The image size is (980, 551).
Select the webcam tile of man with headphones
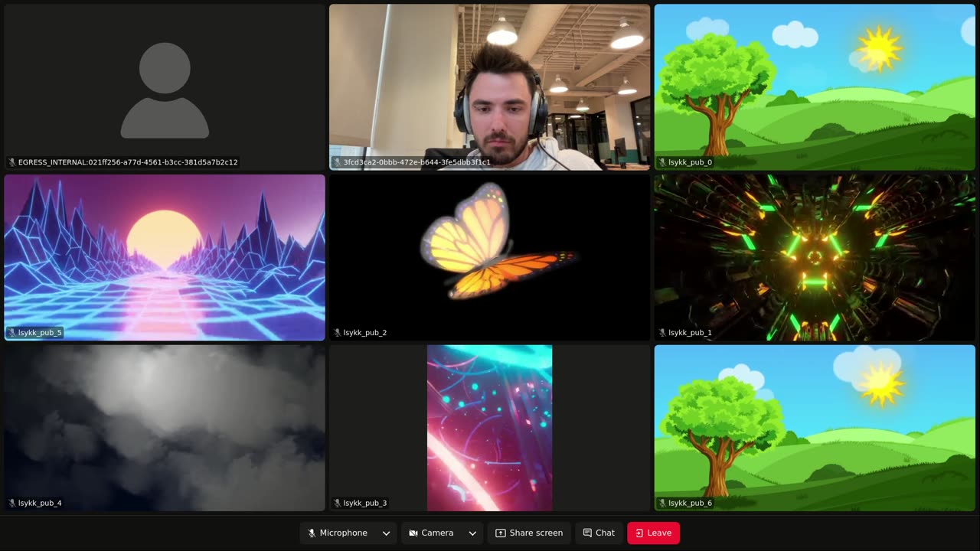click(x=490, y=86)
